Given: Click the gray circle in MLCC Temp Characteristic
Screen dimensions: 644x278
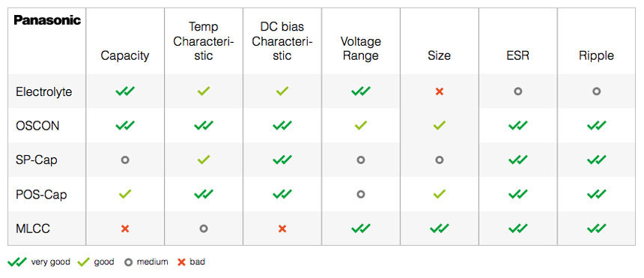Looking at the screenshot, I should point(204,229).
